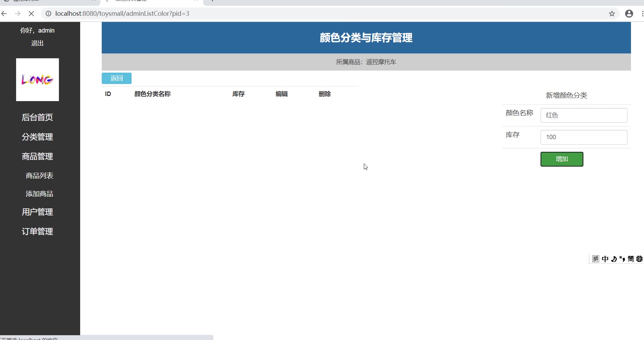Image resolution: width=644 pixels, height=340 pixels.
Task: Click the 返回 back button
Action: tap(116, 78)
